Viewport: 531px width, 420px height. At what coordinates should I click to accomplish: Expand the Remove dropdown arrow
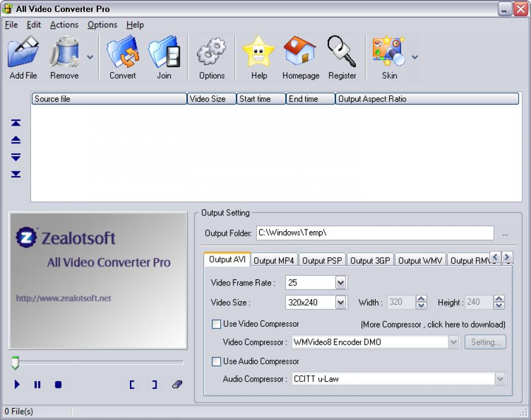90,57
